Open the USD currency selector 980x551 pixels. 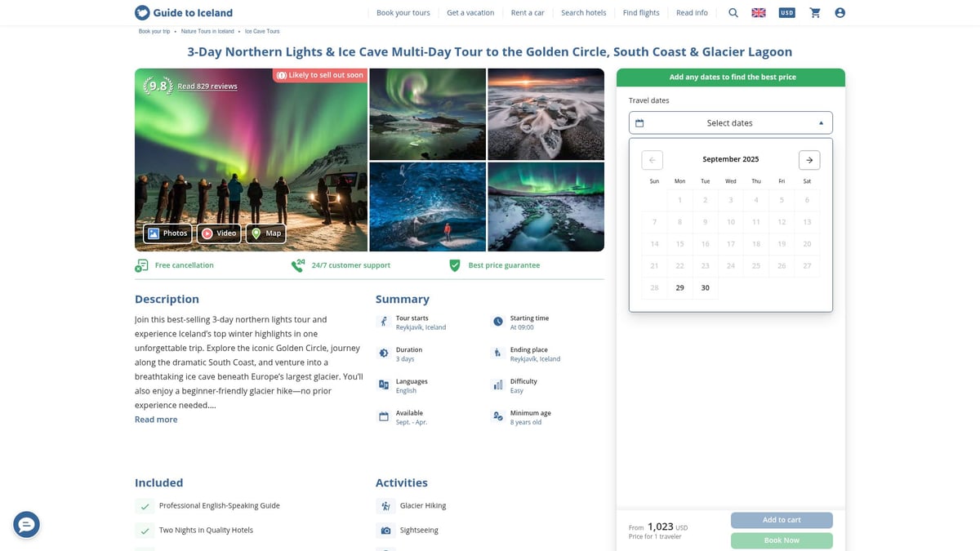click(786, 13)
